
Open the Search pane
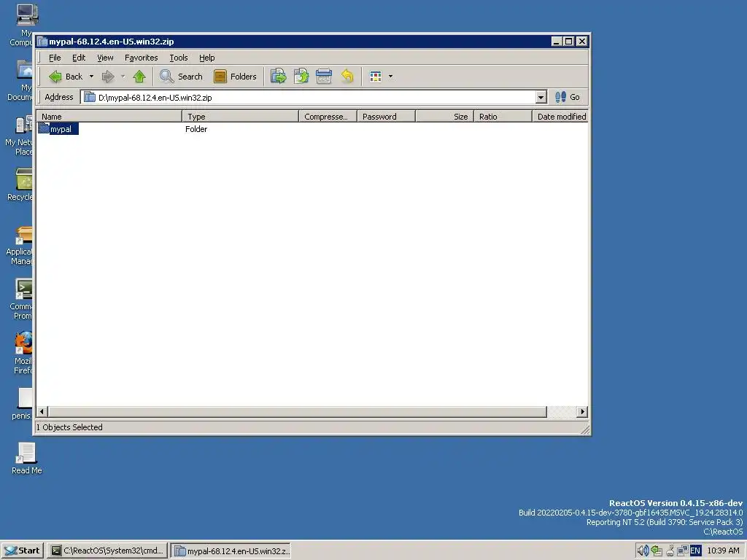click(x=181, y=76)
